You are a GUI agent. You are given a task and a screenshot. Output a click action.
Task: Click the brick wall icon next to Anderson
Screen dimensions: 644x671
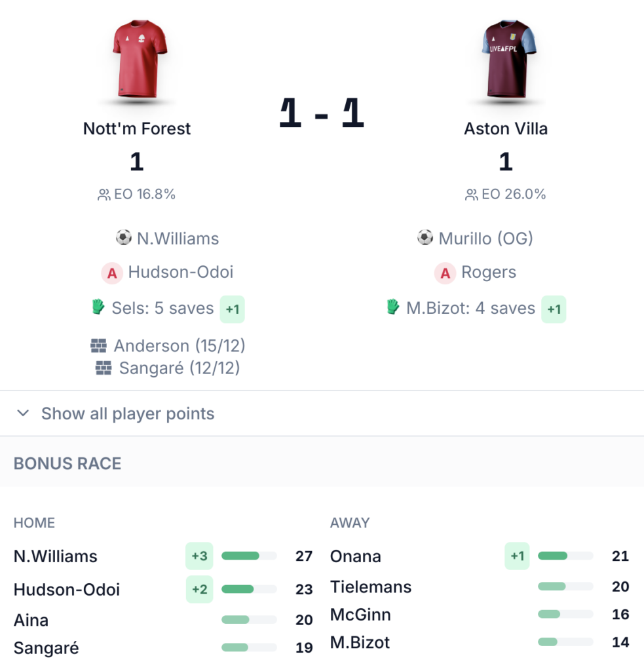(x=98, y=345)
